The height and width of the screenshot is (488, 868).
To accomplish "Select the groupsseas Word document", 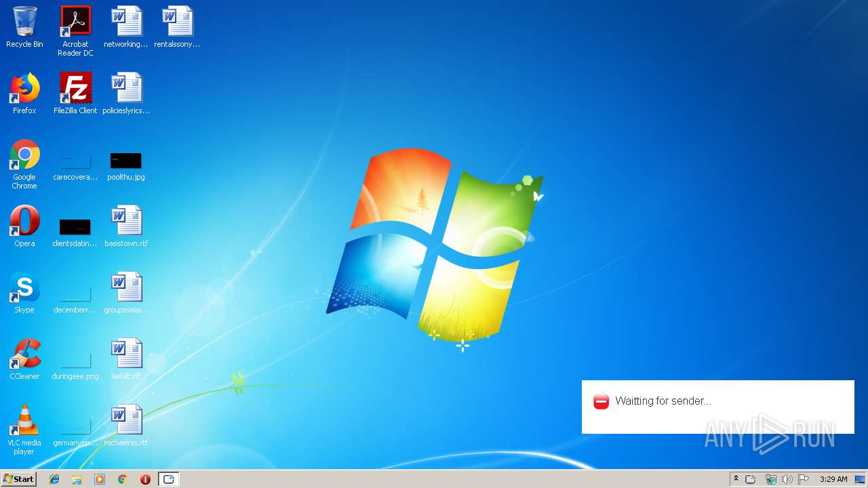I will (126, 293).
